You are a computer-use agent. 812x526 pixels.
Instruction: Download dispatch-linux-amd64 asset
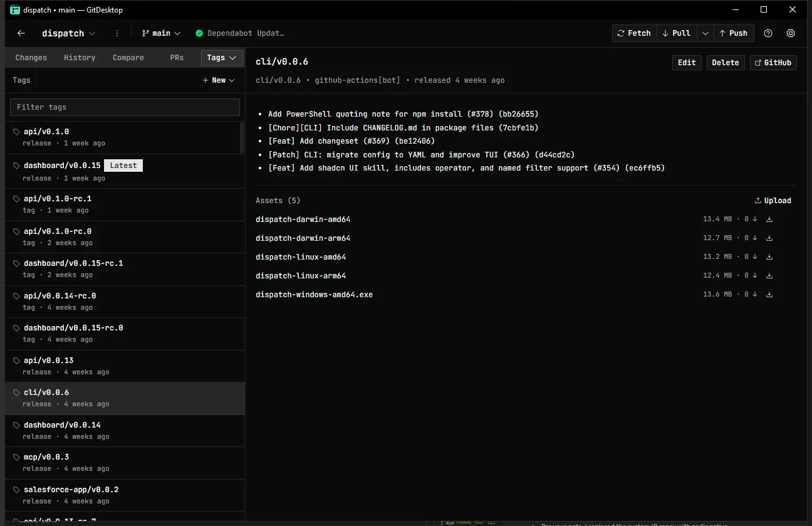point(769,257)
